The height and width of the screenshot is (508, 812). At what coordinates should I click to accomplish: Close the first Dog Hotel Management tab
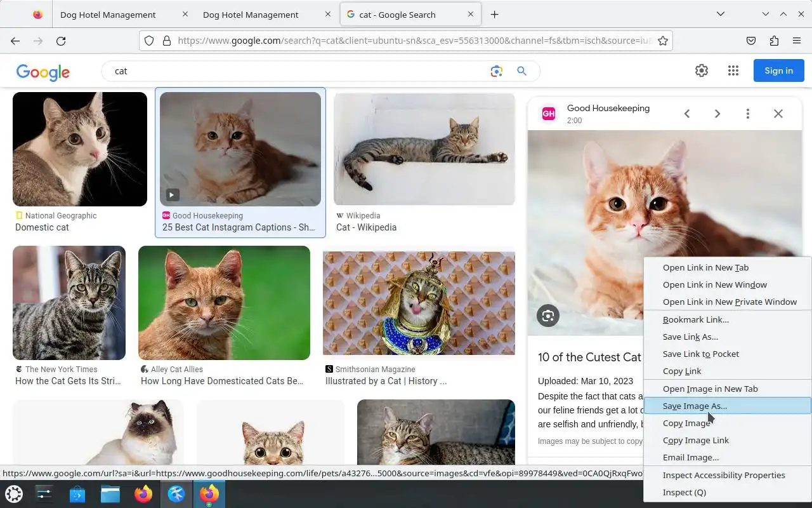(x=185, y=14)
